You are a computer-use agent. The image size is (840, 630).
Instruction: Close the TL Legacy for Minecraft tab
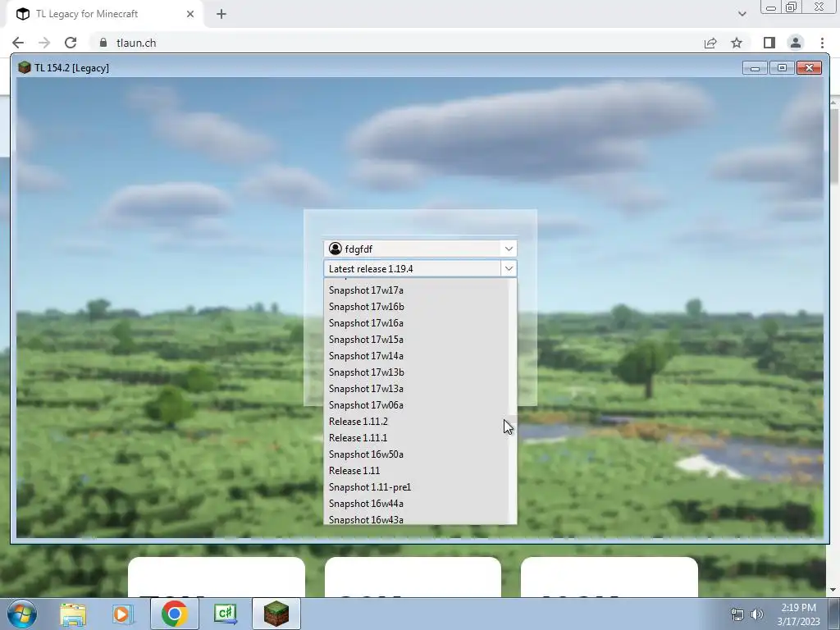(x=190, y=14)
